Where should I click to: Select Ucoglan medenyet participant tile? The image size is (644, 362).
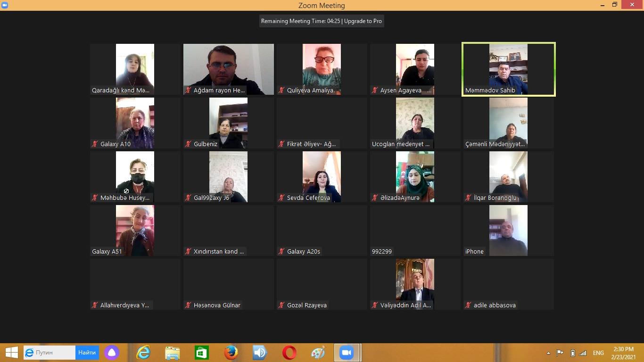click(x=415, y=123)
